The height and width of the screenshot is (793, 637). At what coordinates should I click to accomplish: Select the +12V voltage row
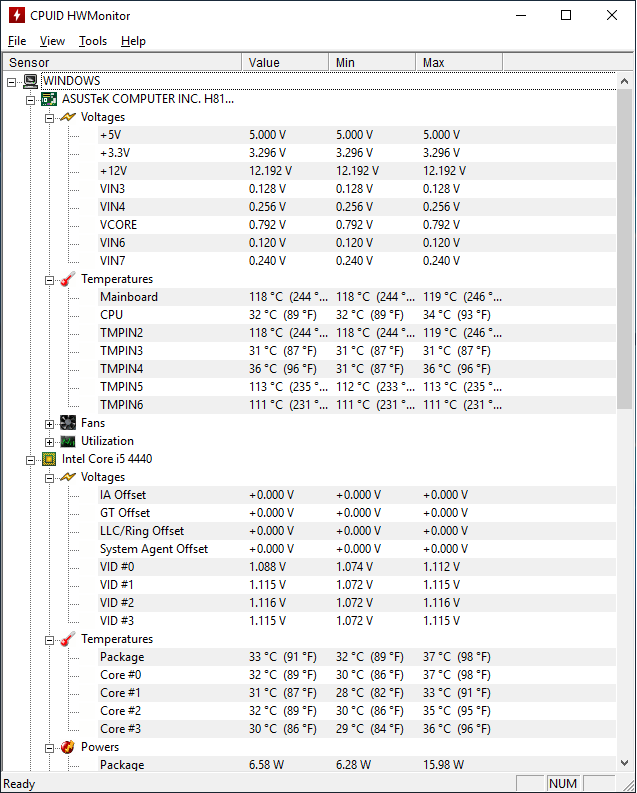click(357, 171)
